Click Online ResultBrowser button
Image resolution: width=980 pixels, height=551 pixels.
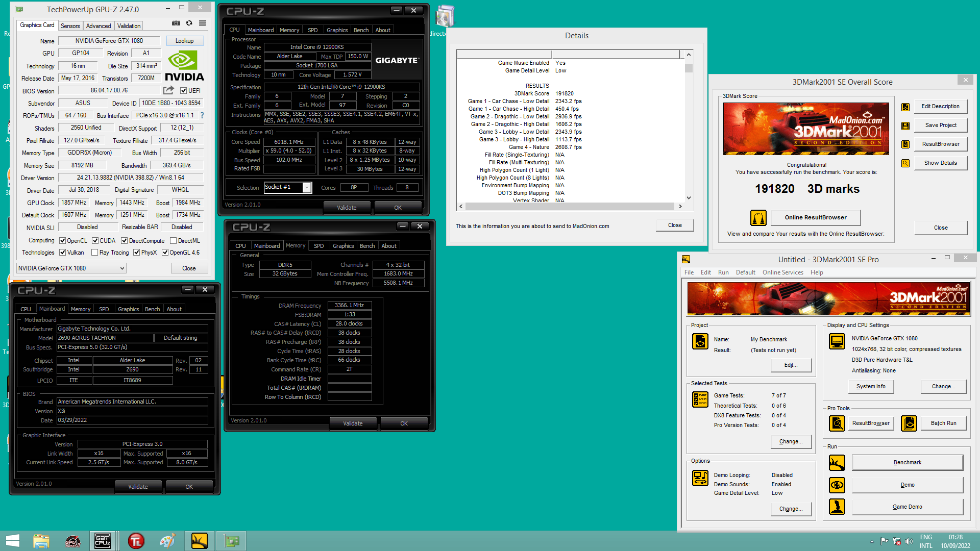(815, 217)
